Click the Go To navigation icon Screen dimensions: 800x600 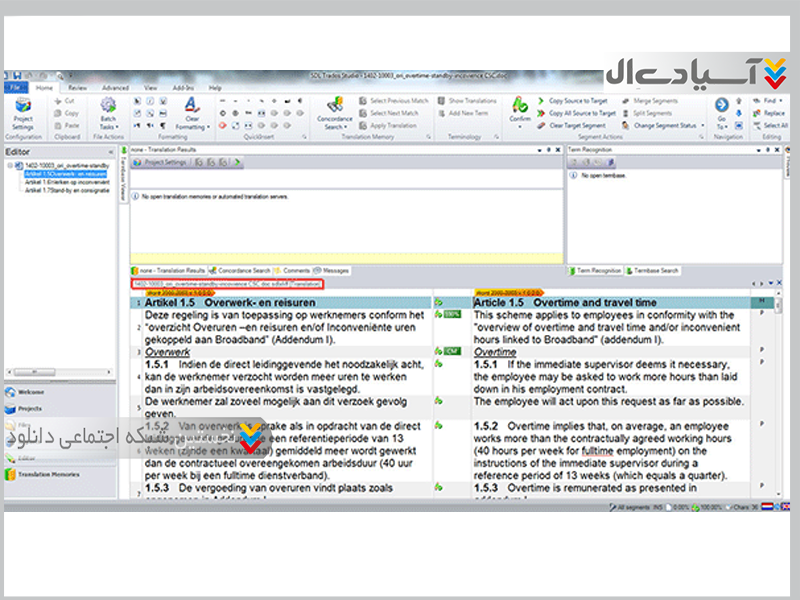(x=721, y=110)
